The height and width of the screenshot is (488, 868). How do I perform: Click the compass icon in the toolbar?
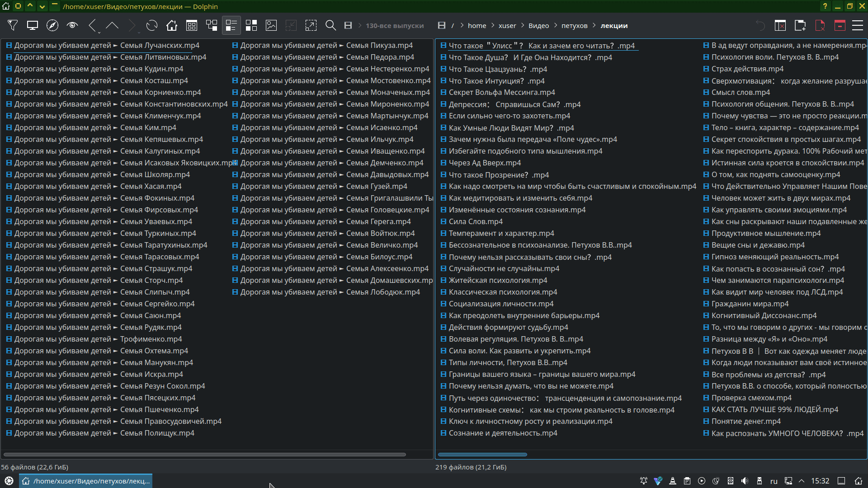pyautogui.click(x=52, y=26)
